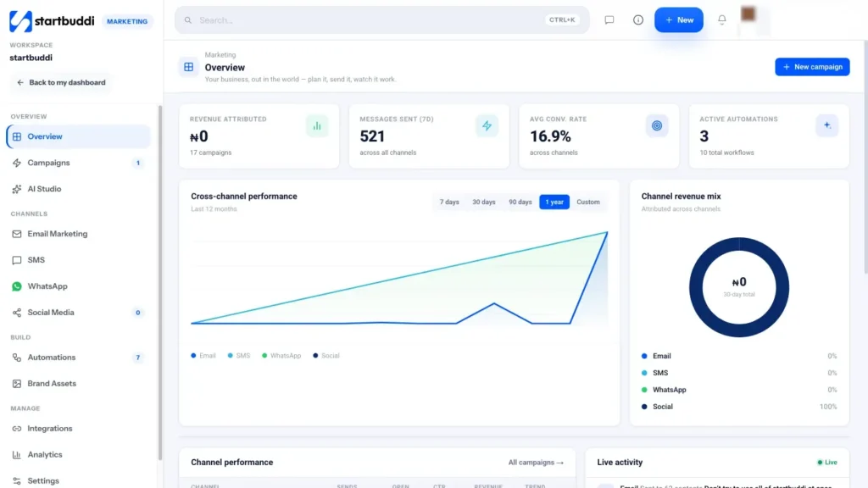Toggle SMS series in chart legend
This screenshot has width=868, height=488.
(238, 356)
